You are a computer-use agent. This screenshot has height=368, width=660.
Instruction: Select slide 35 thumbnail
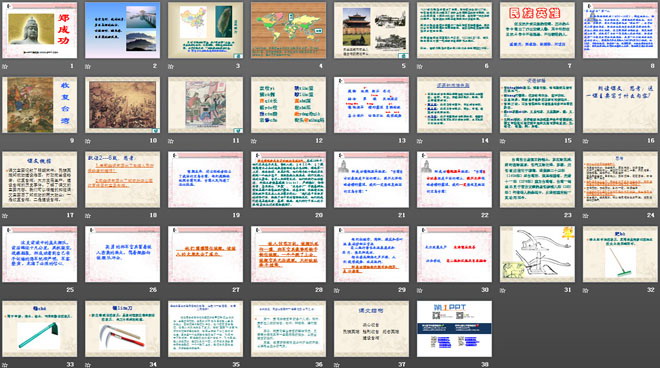point(205,328)
